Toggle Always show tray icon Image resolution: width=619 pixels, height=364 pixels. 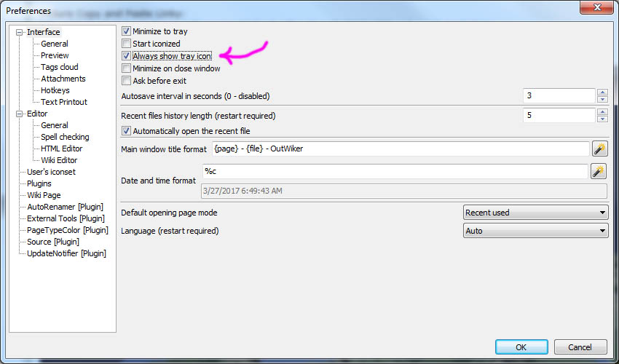point(126,56)
